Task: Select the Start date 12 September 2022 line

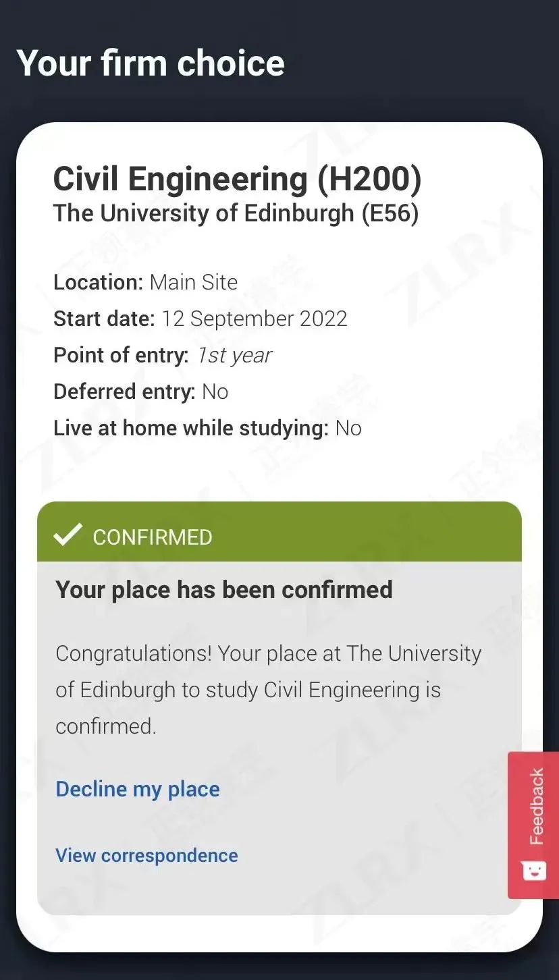Action: (201, 319)
